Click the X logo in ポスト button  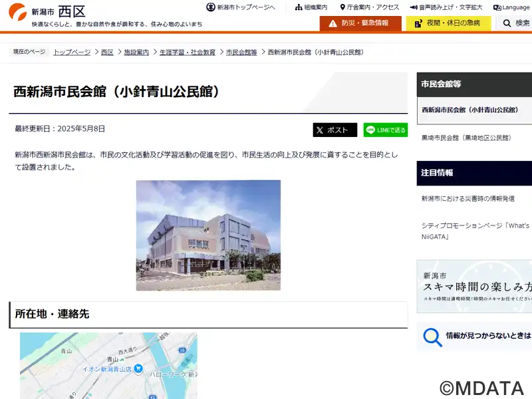tap(320, 130)
